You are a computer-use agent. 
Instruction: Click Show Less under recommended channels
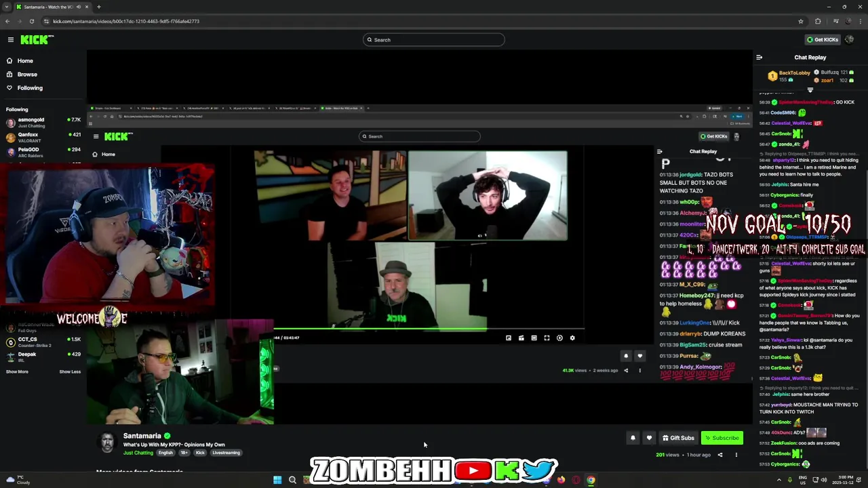coord(70,372)
